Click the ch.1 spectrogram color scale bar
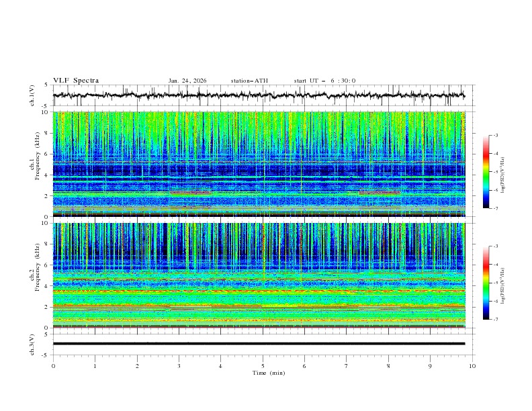This screenshot has width=532, height=411. tap(486, 171)
